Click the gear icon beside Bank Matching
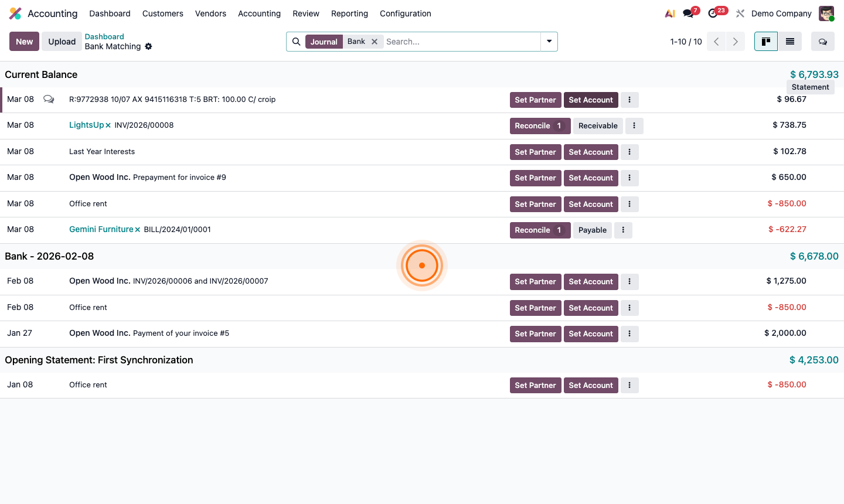 pyautogui.click(x=148, y=46)
